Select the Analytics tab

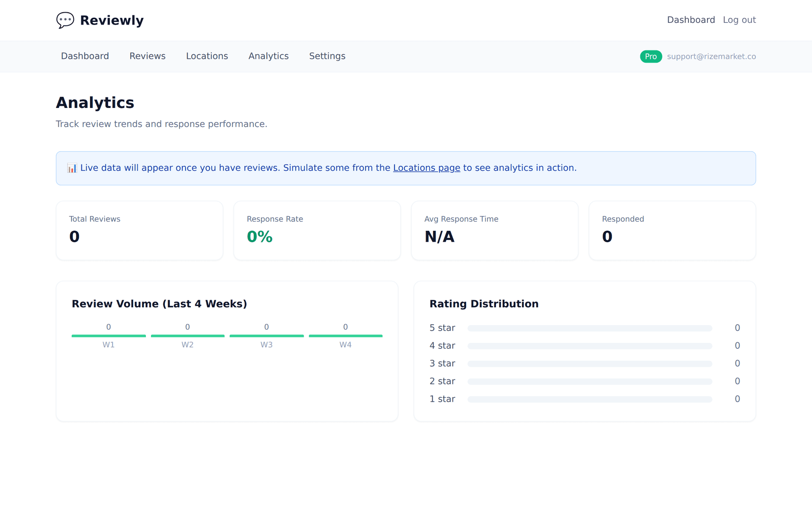click(268, 56)
